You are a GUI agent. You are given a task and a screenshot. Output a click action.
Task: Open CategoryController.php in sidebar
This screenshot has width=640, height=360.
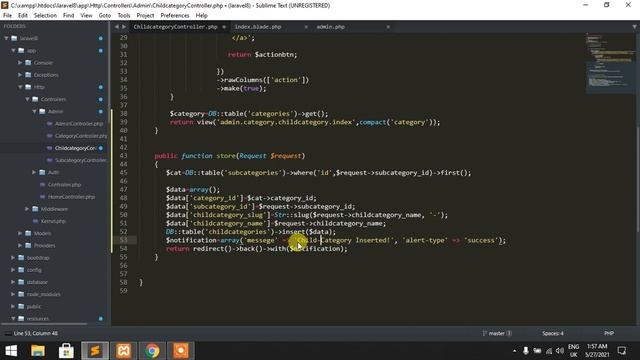pos(81,136)
